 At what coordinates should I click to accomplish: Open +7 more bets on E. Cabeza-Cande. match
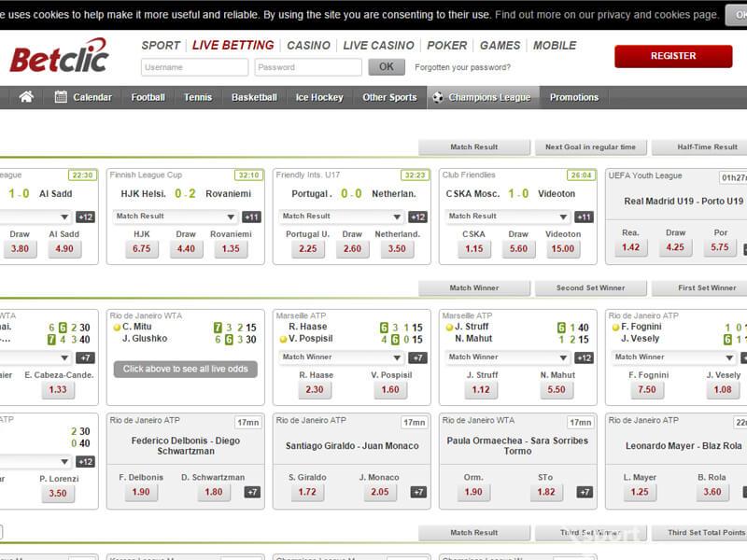click(x=86, y=357)
